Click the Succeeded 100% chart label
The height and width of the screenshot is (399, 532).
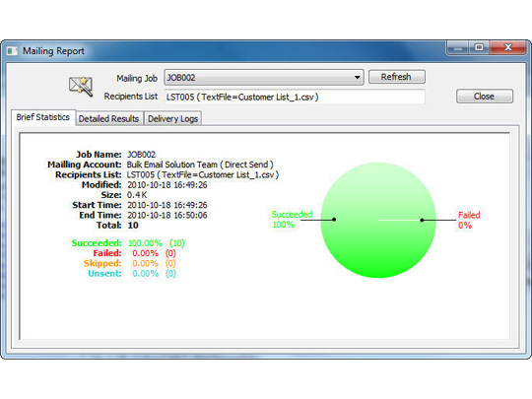pos(292,219)
